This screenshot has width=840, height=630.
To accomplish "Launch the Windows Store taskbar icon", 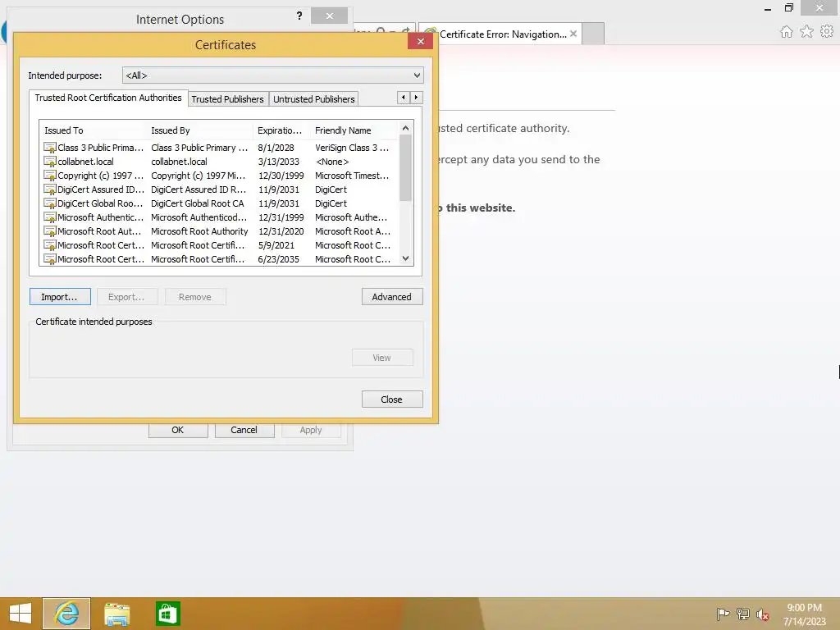I will [x=167, y=614].
